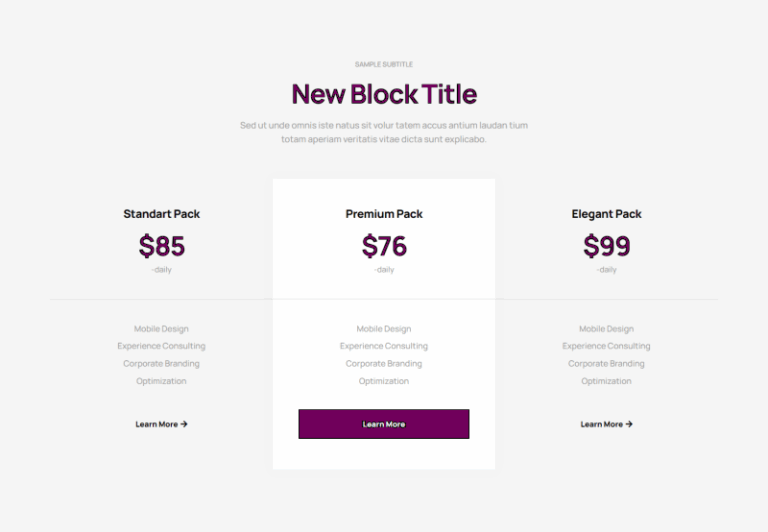
Task: Click the arrow icon beside Standart Learn More
Action: [x=184, y=424]
